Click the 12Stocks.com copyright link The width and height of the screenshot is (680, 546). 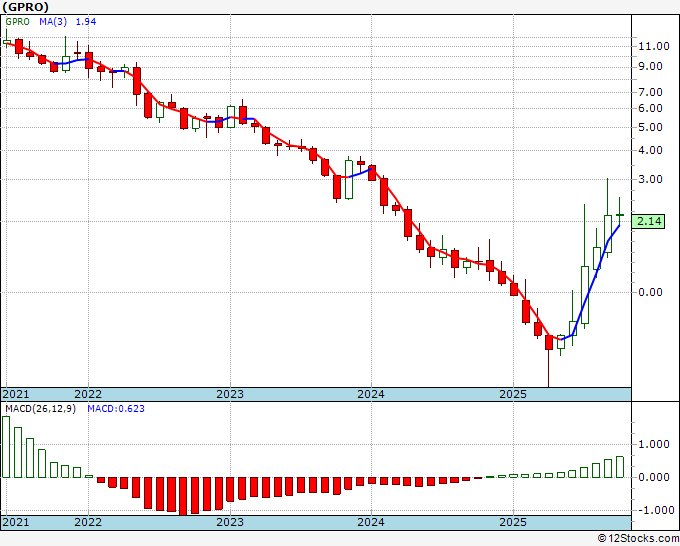(638, 539)
